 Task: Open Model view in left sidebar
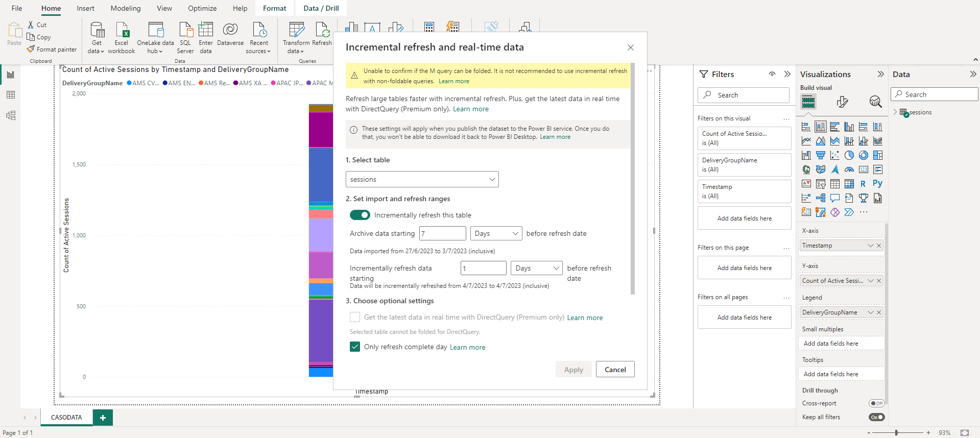click(11, 115)
